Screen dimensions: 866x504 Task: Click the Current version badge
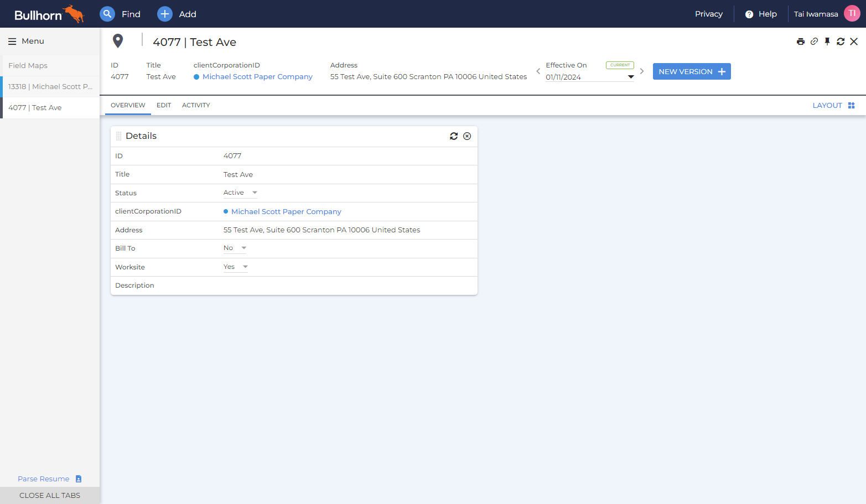tap(620, 65)
